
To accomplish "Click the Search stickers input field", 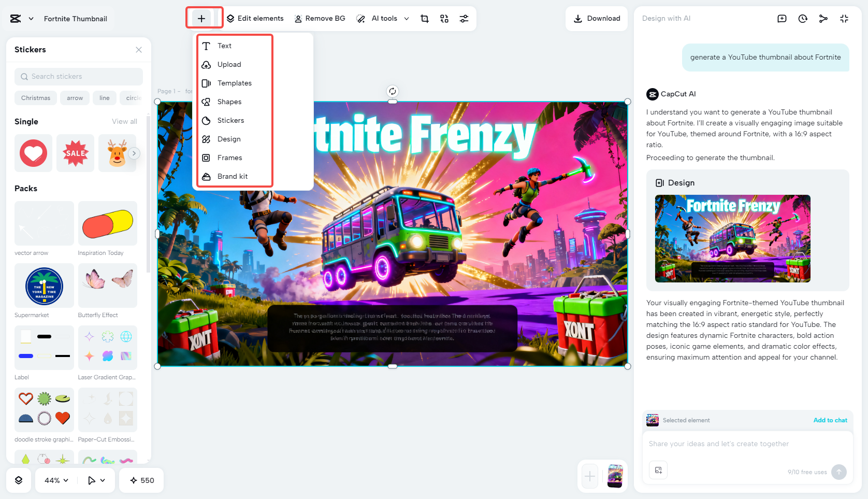I will [x=78, y=76].
